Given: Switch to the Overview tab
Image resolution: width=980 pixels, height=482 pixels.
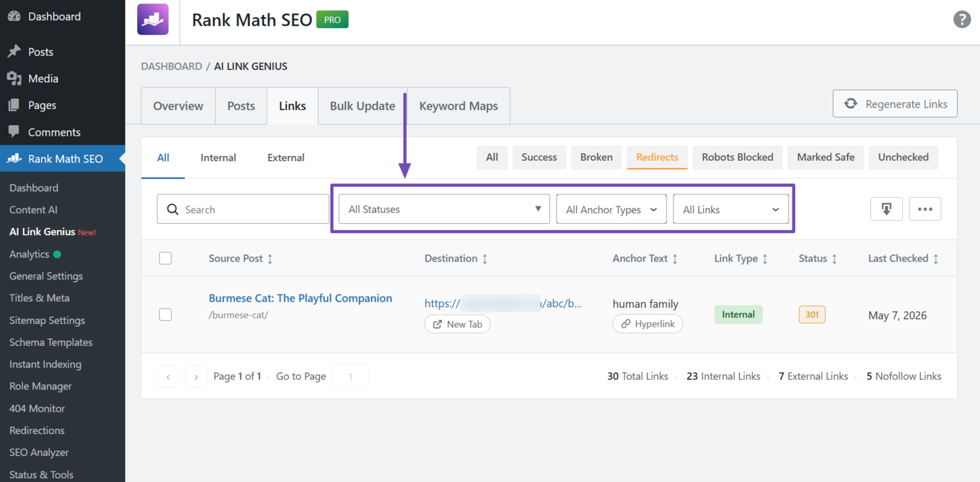Looking at the screenshot, I should click(x=178, y=106).
